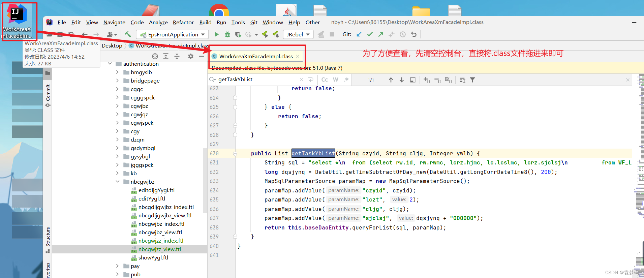Image resolution: width=644 pixels, height=278 pixels.
Task: Open search filter funnel icon
Action: (x=472, y=80)
